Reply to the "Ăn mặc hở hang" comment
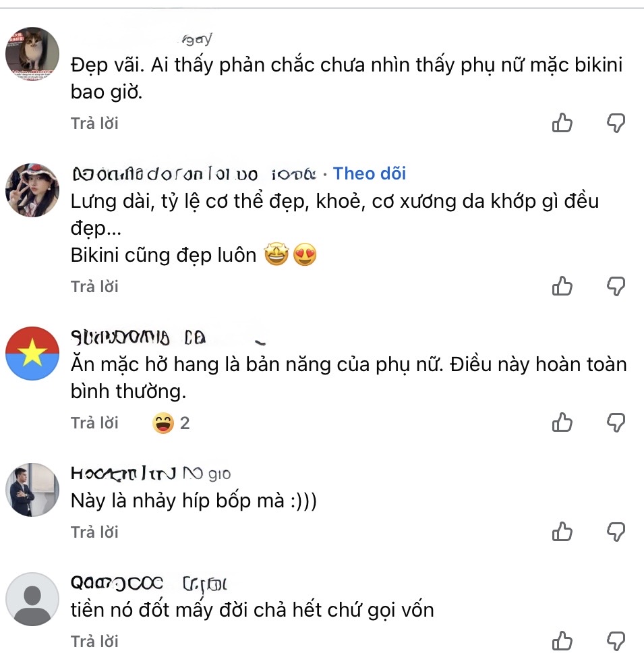This screenshot has width=644, height=672. tap(94, 423)
